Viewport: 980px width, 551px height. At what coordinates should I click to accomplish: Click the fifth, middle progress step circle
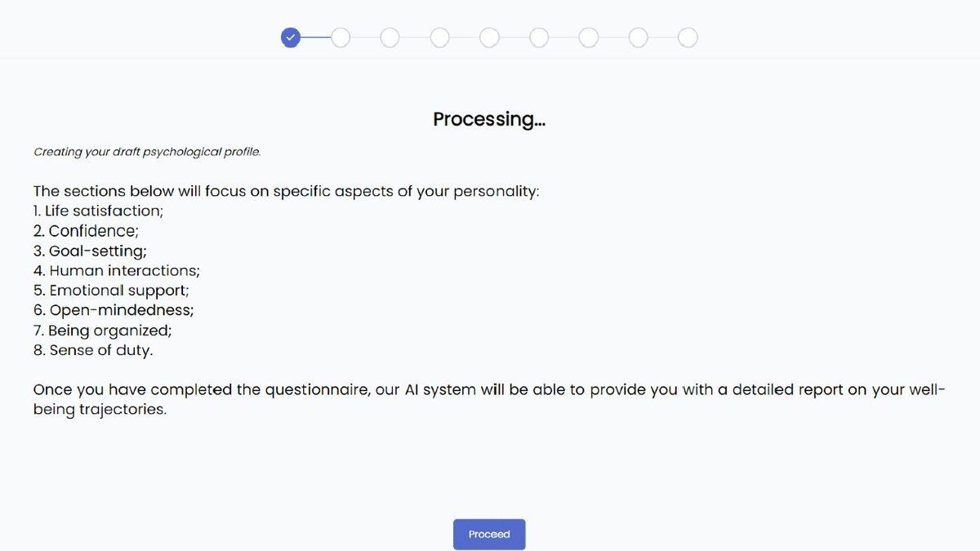(489, 38)
